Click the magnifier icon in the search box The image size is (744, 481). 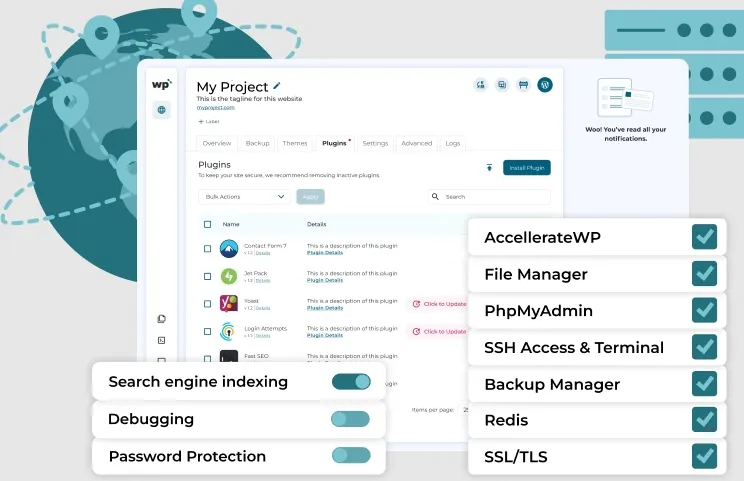pyautogui.click(x=435, y=196)
